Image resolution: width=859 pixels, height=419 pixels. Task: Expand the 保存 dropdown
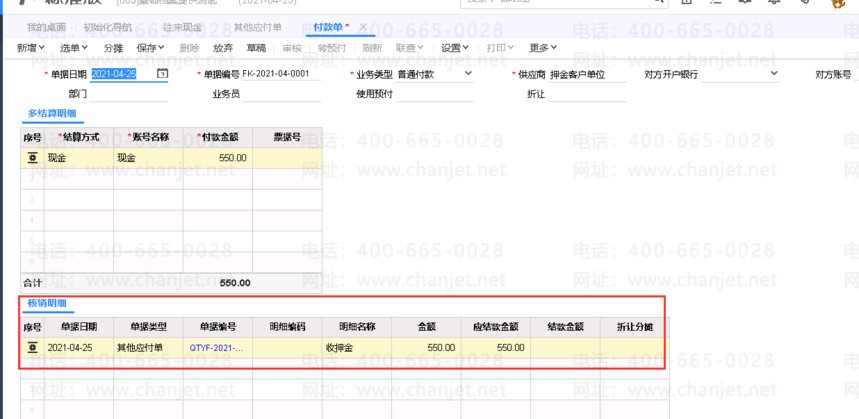[x=151, y=48]
